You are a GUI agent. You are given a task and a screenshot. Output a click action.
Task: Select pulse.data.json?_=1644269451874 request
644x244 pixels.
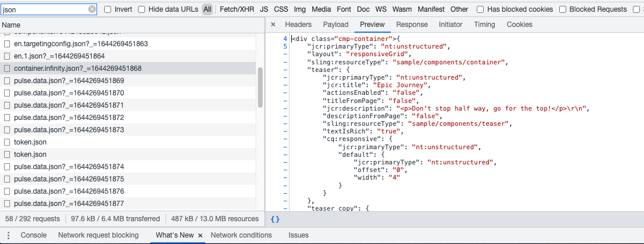point(129,167)
